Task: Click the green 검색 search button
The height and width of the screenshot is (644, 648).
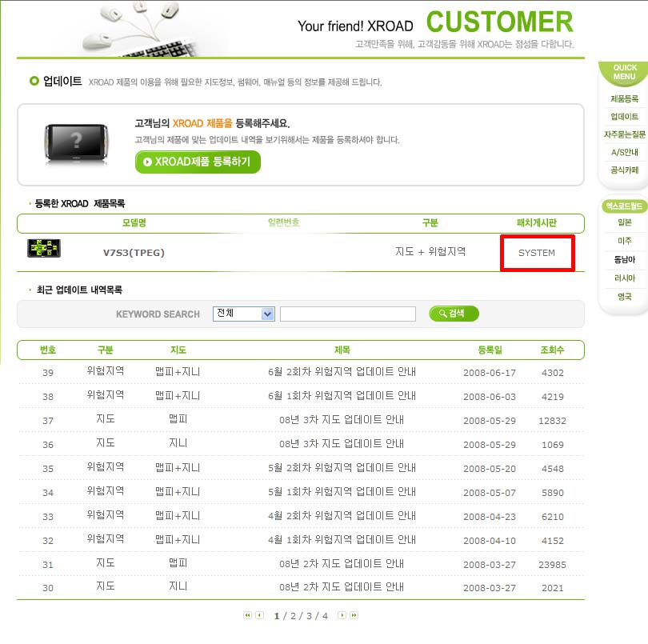Action: click(454, 314)
